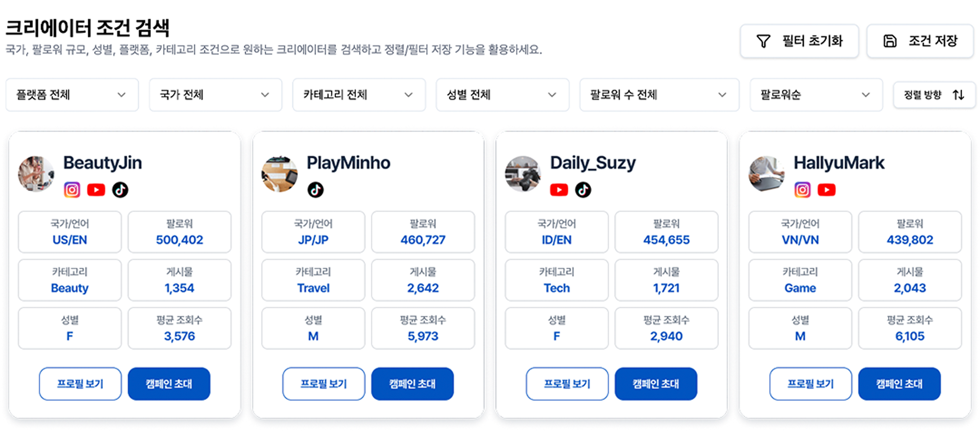Click Daily_Suzy's profile avatar thumbnail
Screen dimensions: 980x436
(523, 173)
